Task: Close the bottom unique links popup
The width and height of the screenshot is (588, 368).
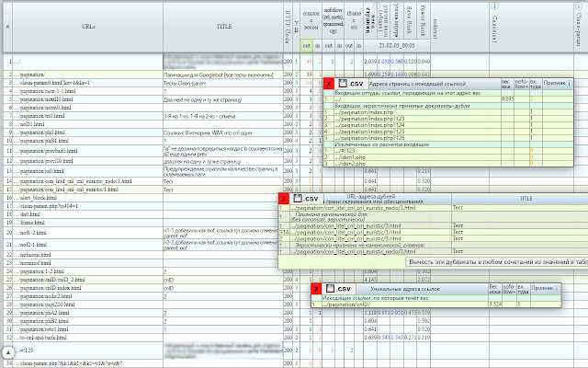Action: pos(316,288)
